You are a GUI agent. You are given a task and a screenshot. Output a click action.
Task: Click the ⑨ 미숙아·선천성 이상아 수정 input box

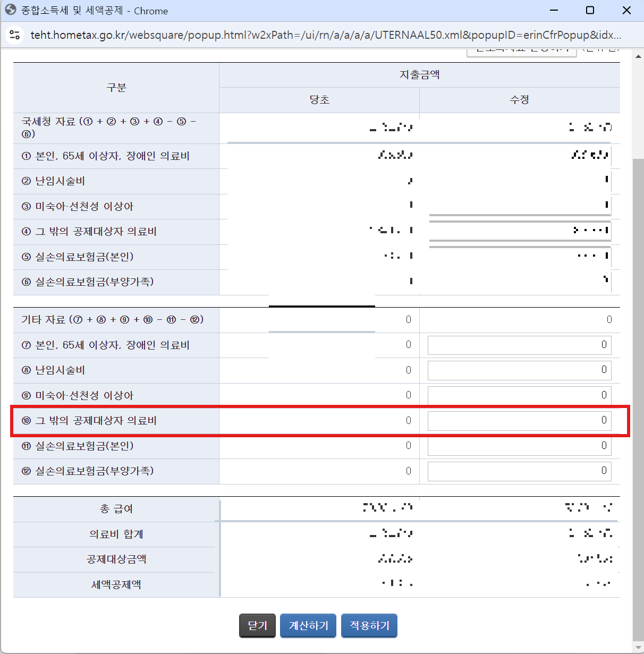[519, 395]
